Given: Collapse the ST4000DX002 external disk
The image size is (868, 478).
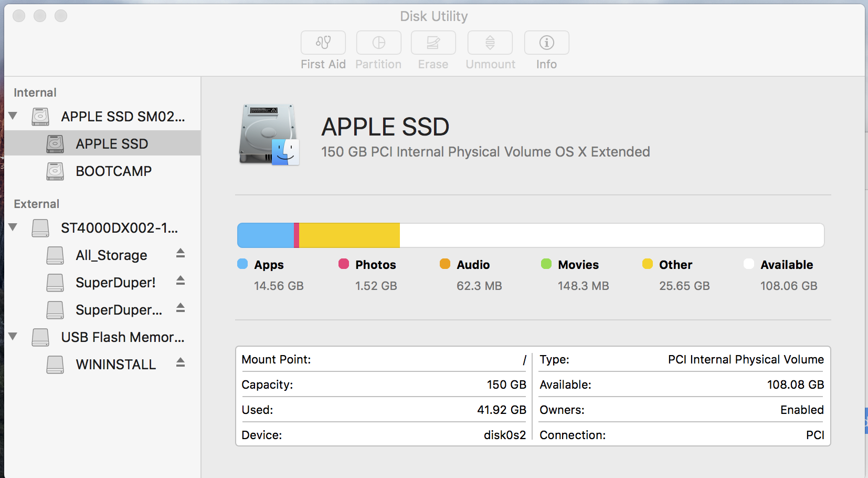Looking at the screenshot, I should pos(13,227).
